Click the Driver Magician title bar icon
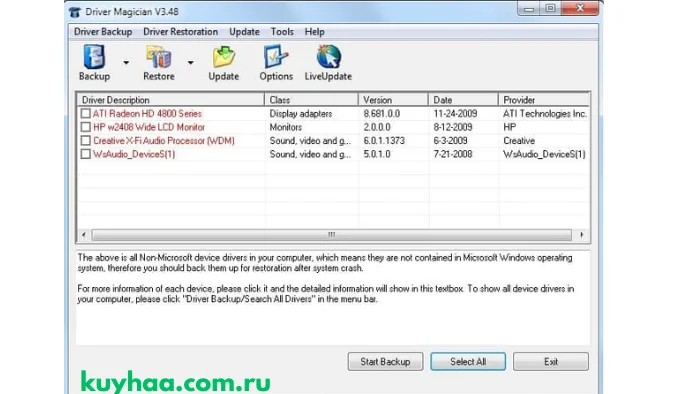The image size is (700, 394). point(75,12)
